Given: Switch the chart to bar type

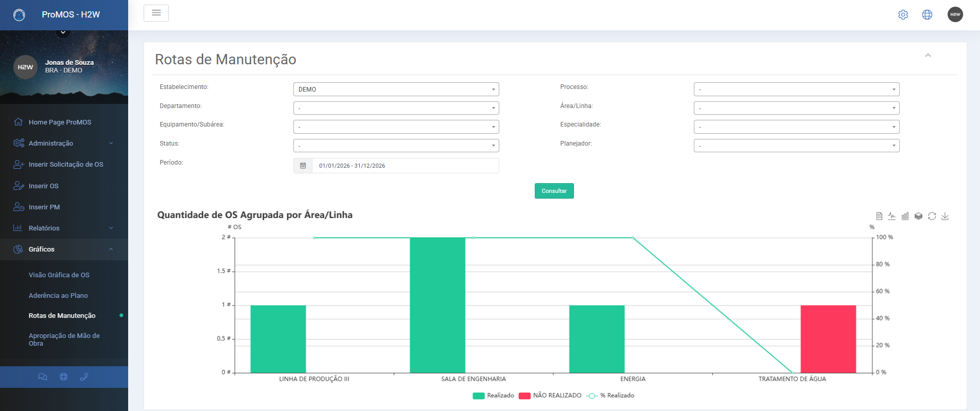Looking at the screenshot, I should click(905, 216).
